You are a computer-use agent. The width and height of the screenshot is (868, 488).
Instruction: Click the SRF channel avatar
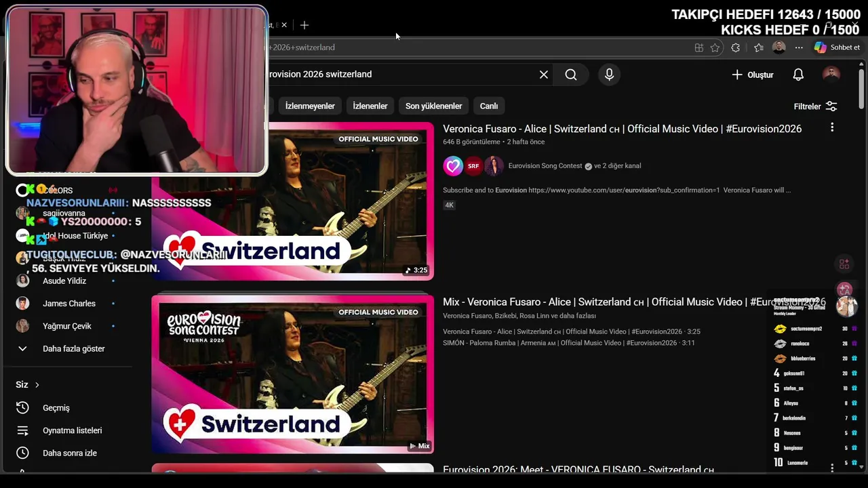point(473,165)
